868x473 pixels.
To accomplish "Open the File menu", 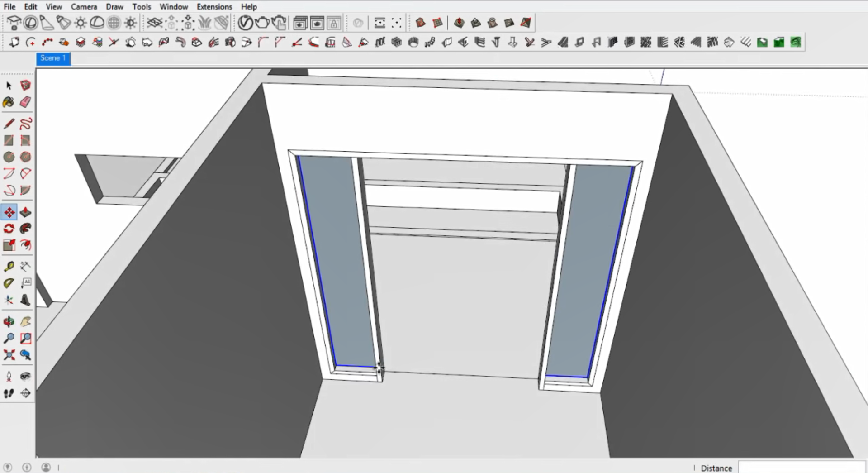I will (x=9, y=7).
